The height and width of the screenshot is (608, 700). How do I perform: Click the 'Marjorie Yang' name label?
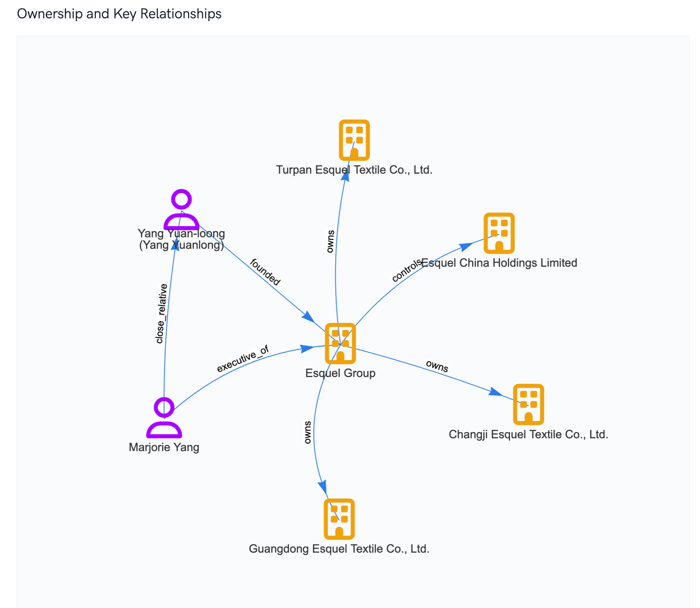click(x=164, y=447)
